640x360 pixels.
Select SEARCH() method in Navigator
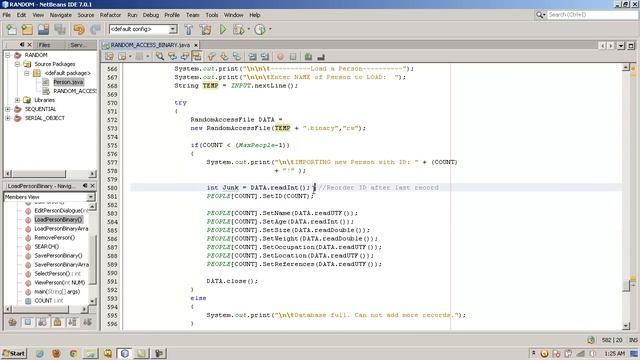[47, 247]
